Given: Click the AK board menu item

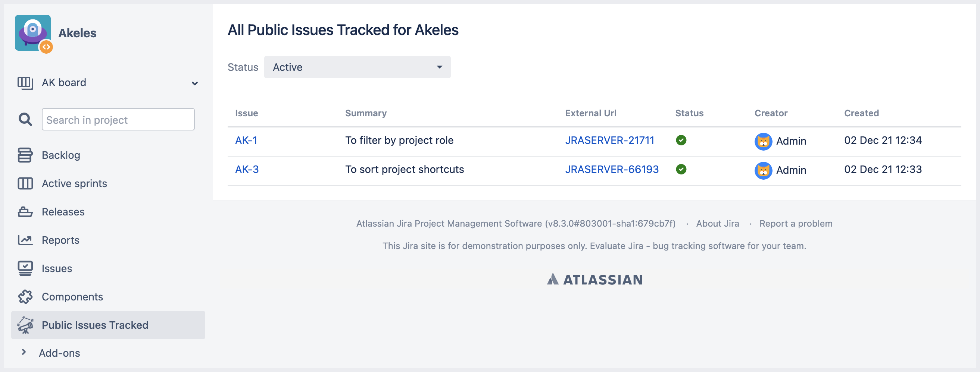Looking at the screenshot, I should (x=64, y=82).
